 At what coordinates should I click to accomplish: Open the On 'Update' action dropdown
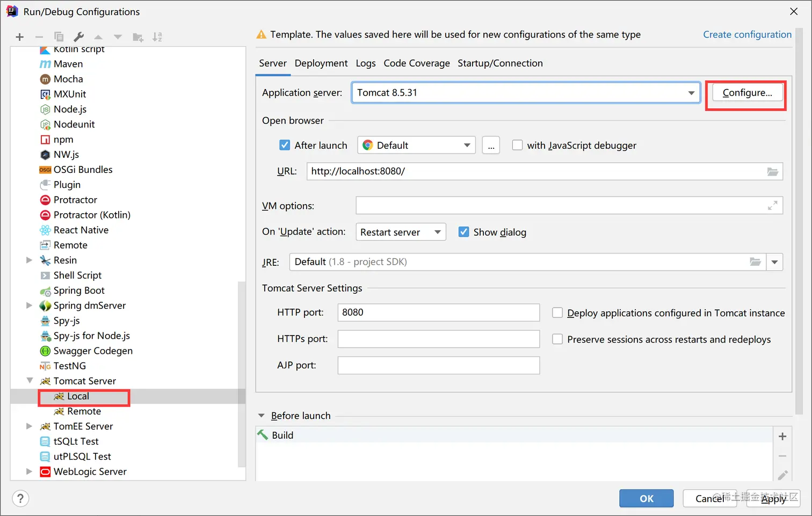tap(437, 232)
